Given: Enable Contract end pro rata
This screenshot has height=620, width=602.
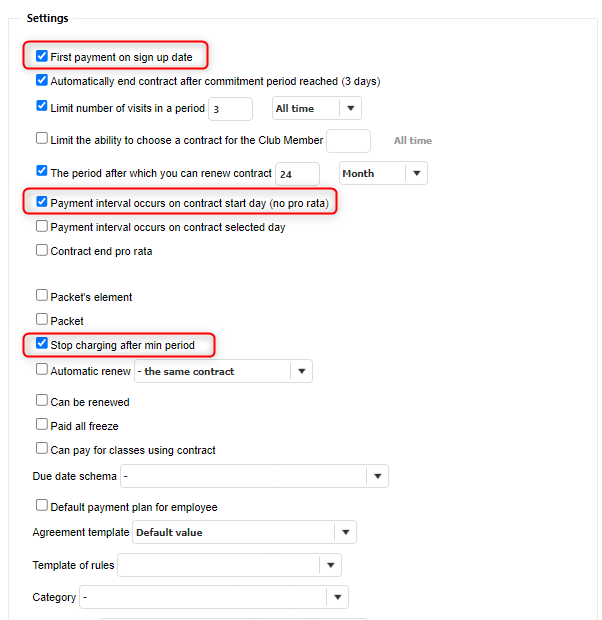Looking at the screenshot, I should pos(42,251).
